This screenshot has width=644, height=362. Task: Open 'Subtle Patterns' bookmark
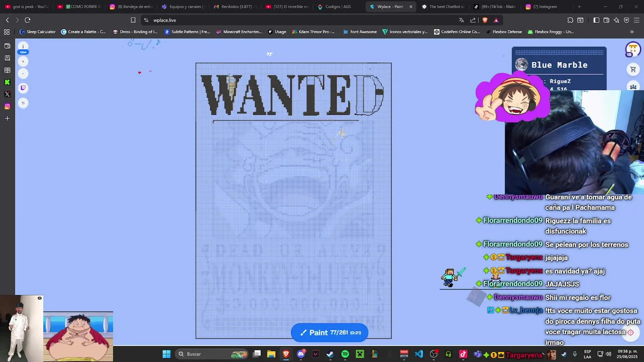pyautogui.click(x=187, y=32)
